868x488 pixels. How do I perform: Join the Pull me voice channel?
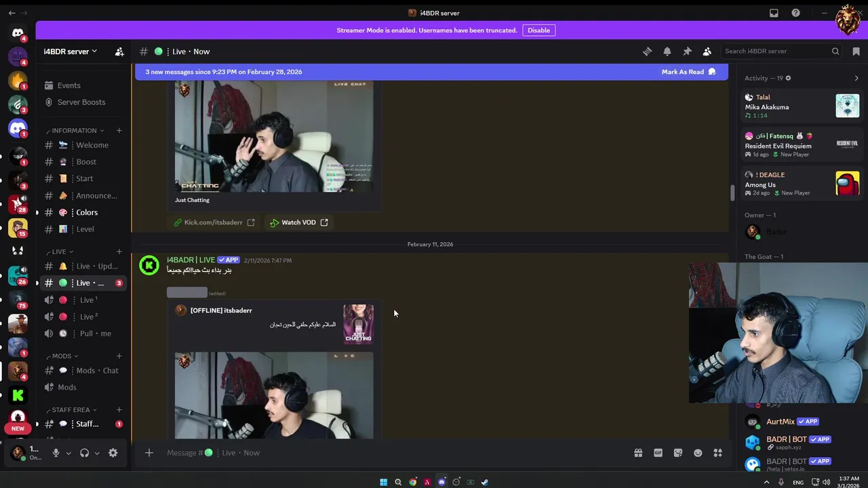click(83, 333)
